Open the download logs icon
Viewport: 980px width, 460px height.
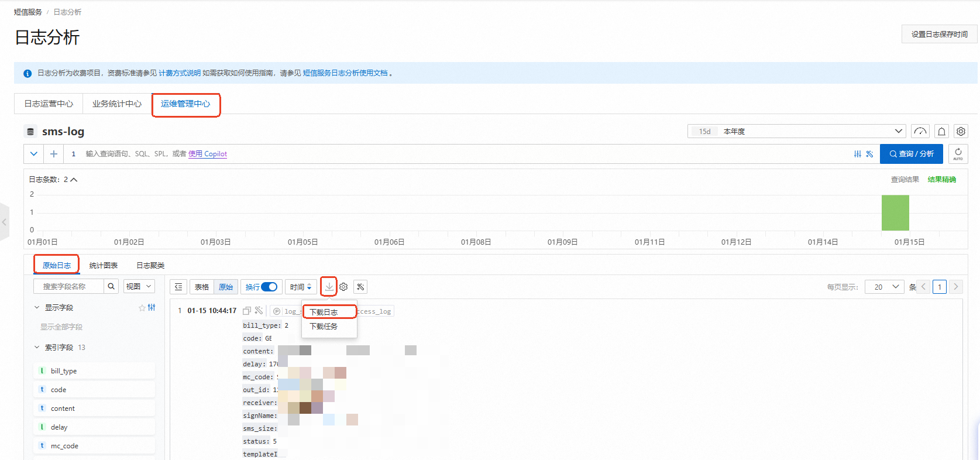tap(329, 287)
